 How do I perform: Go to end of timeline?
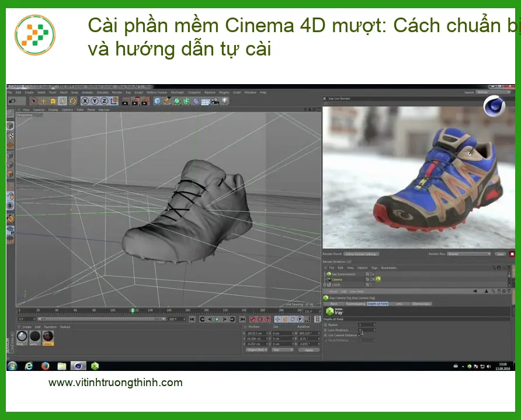tap(242, 320)
